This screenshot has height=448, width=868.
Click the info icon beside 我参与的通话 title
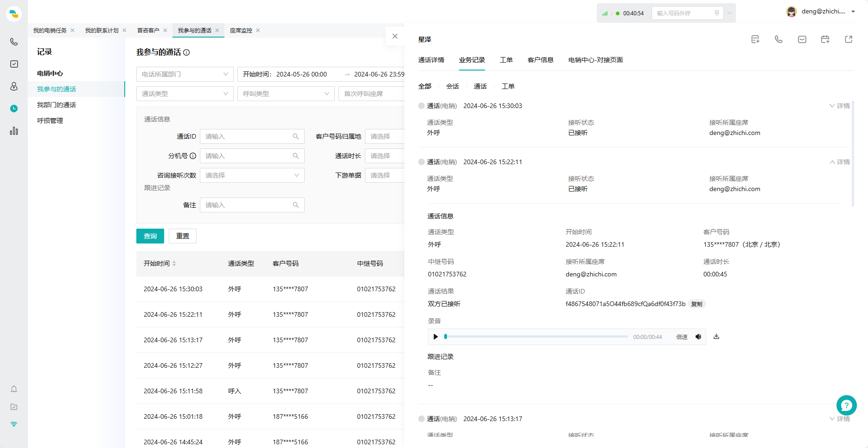point(186,52)
